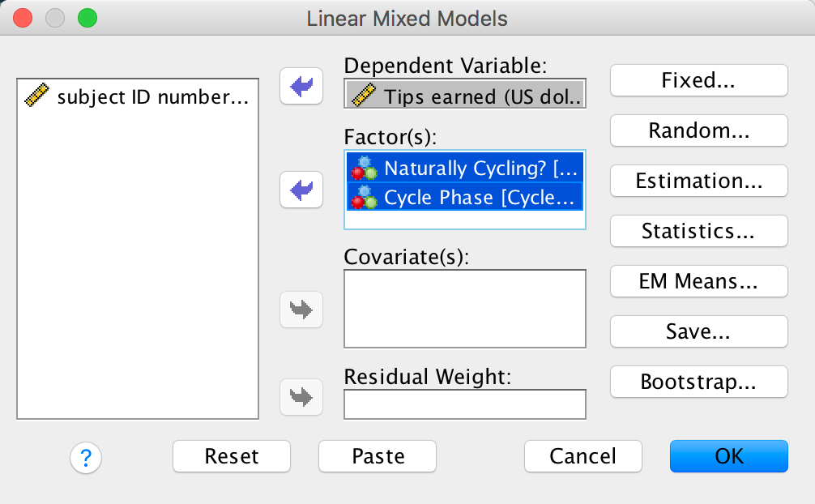Click the Paste button
Screen dimensions: 815x504
[378, 456]
